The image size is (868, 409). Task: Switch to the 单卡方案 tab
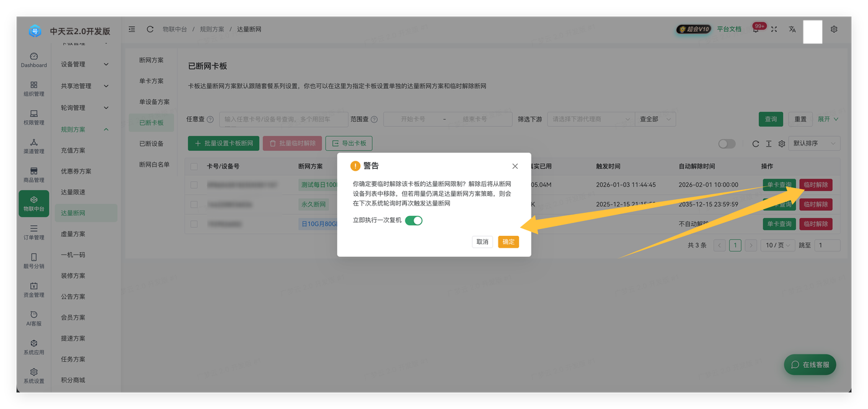coord(151,81)
